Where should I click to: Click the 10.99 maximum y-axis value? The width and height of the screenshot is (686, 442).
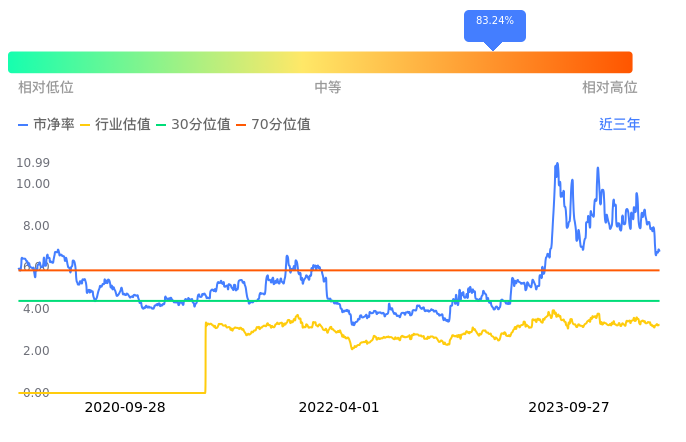coord(33,163)
